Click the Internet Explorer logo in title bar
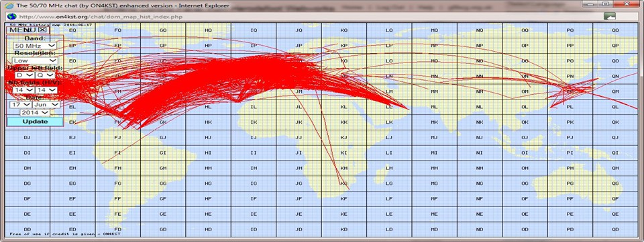This screenshot has height=242, width=644. 9,6
